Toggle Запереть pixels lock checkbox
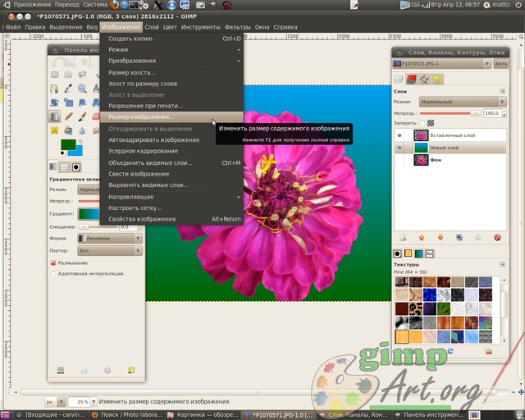The height and width of the screenshot is (420, 525). [422, 123]
